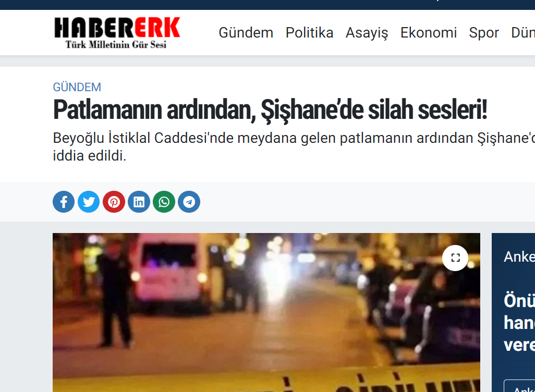Select the Asayiş navigation item
The height and width of the screenshot is (392, 535).
click(x=367, y=33)
